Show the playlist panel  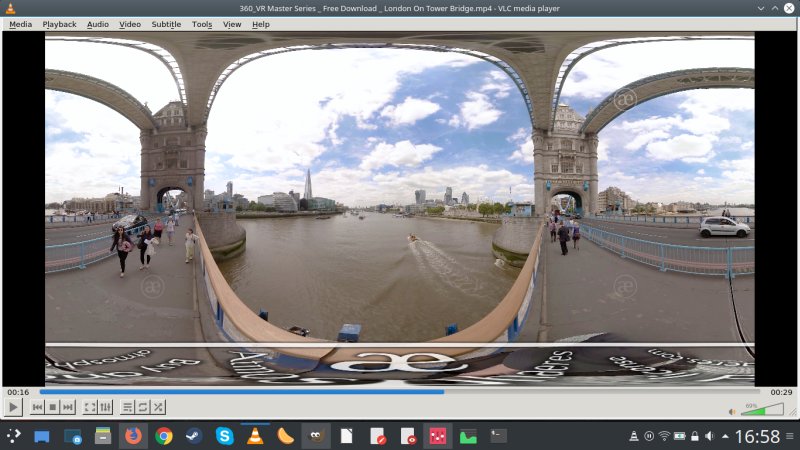128,407
